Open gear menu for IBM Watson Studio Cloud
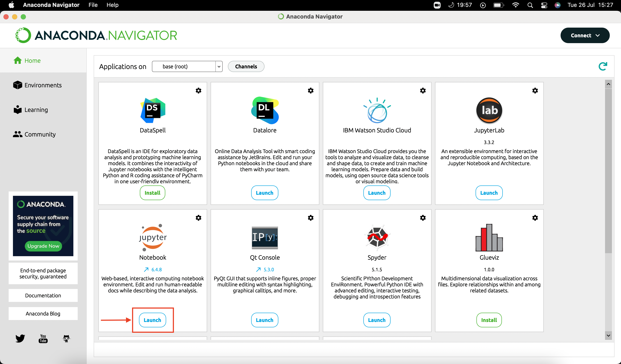 point(423,91)
